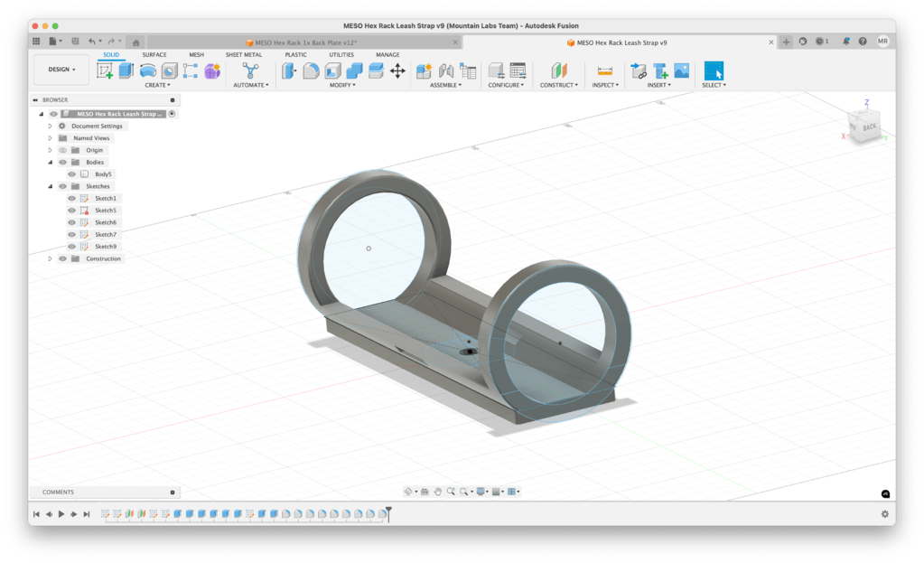Click the timeline end marker

[388, 513]
